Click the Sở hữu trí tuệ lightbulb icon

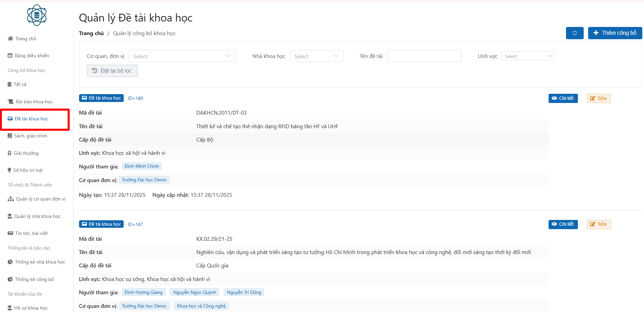(10, 170)
